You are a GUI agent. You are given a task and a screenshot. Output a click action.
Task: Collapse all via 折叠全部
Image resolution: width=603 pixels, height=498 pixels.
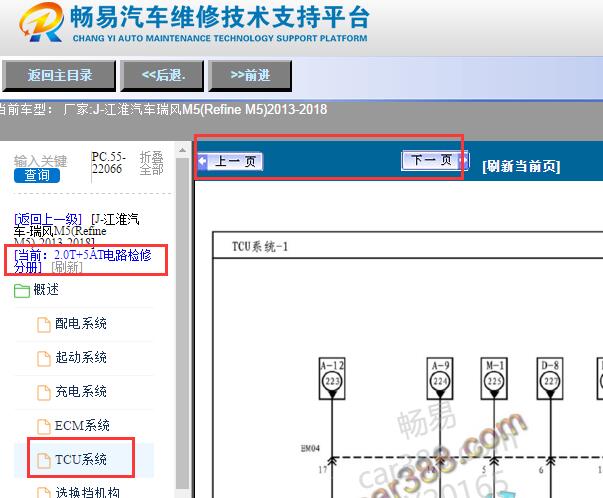click(152, 163)
